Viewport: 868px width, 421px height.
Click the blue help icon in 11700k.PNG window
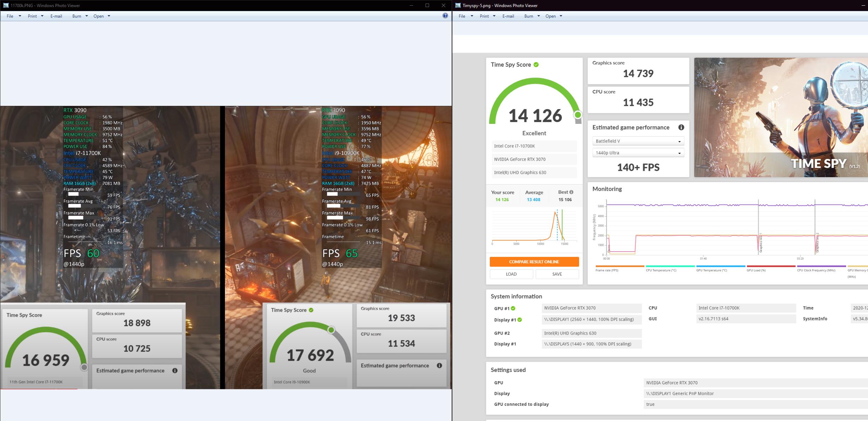click(x=445, y=16)
